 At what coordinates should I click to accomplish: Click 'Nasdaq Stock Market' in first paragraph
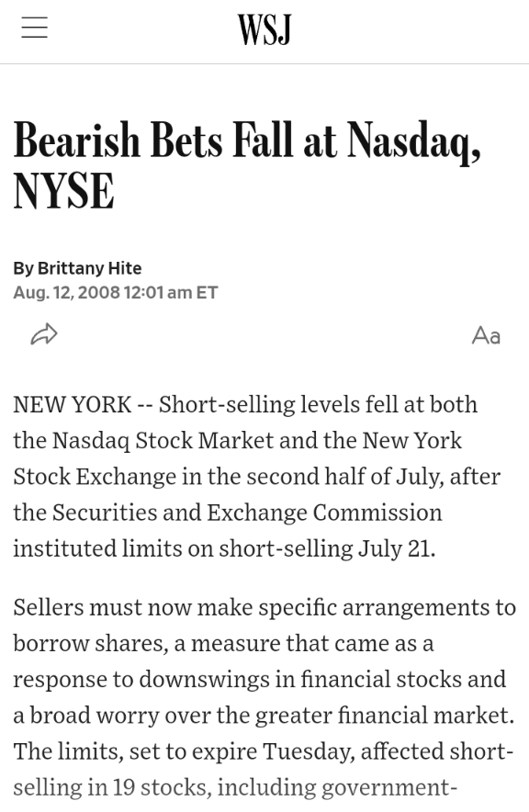[163, 441]
